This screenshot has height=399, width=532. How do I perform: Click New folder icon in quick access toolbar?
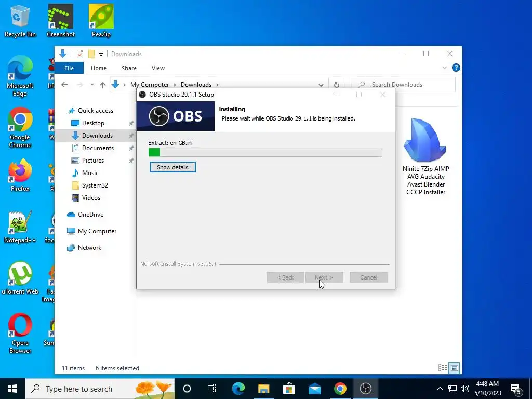pyautogui.click(x=91, y=54)
